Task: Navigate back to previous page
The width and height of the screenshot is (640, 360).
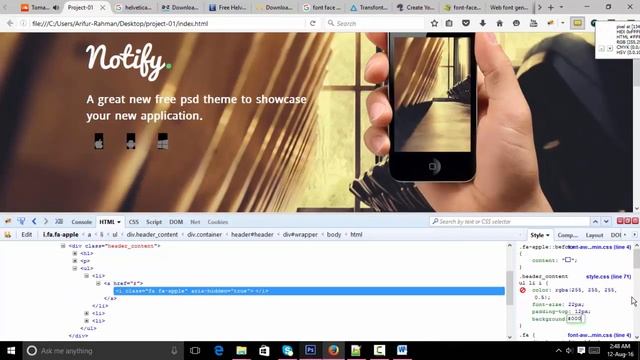Action: [10, 24]
